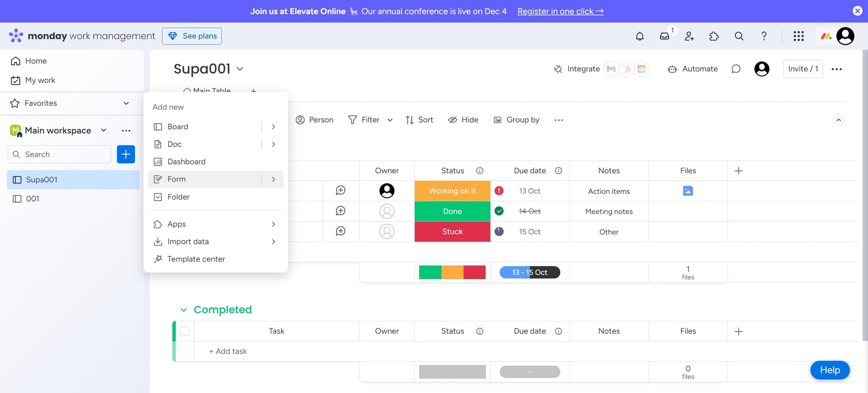
Task: Open notifications bell
Action: (x=640, y=36)
